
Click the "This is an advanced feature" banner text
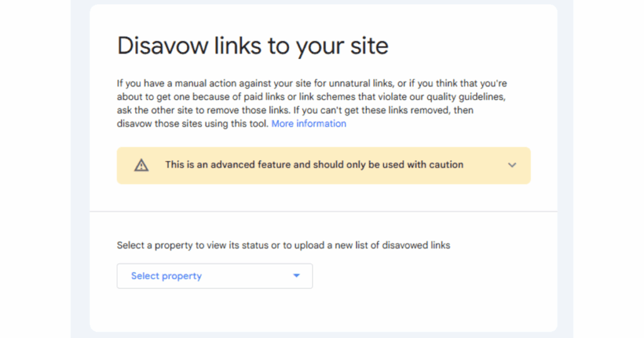(x=314, y=165)
